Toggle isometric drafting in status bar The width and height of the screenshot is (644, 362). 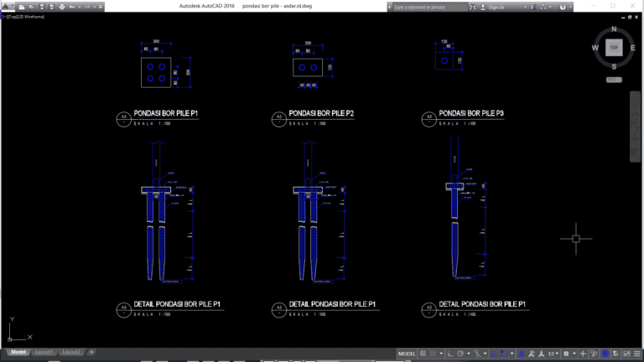tap(477, 354)
